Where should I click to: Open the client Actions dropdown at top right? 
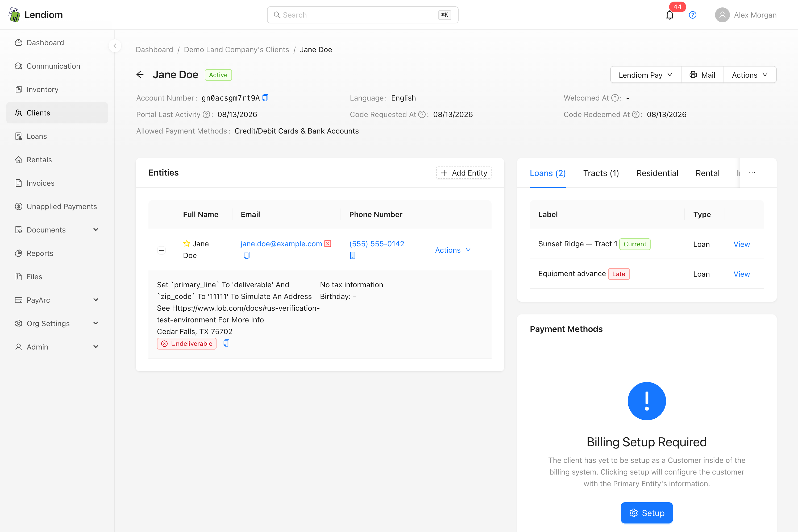pos(750,75)
